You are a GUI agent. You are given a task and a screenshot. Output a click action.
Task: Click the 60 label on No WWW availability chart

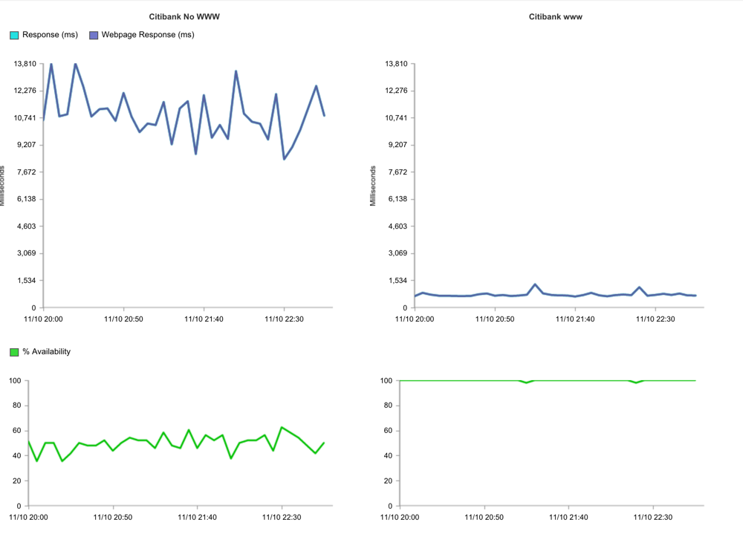(x=17, y=431)
